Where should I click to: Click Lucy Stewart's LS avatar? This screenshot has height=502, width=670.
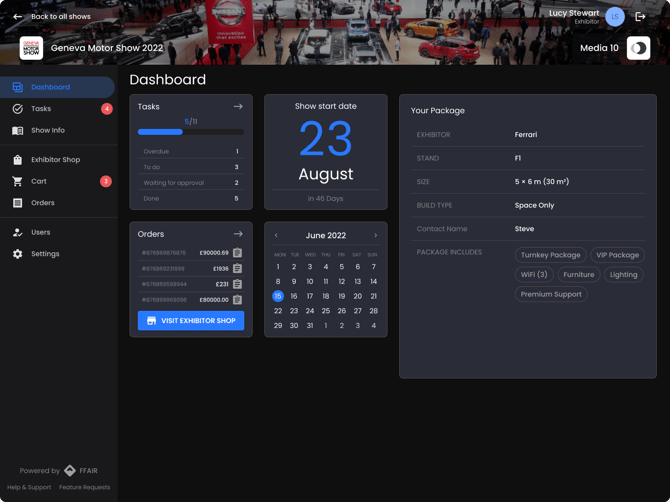(x=615, y=16)
